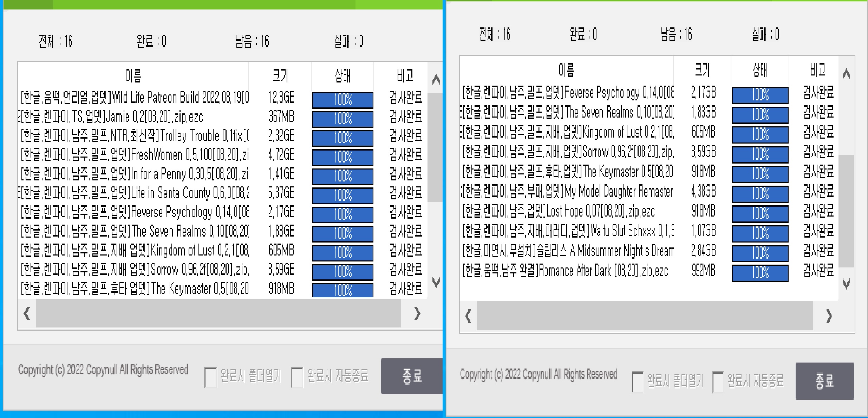Sort by 이름 column header in left window
Viewport: 868px width, 418px height.
click(133, 75)
